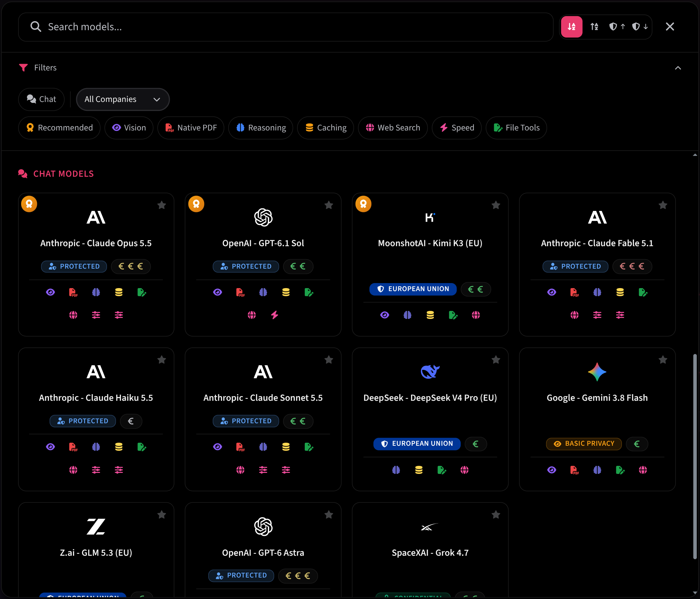Click the Search models input field
The width and height of the screenshot is (700, 599).
[286, 27]
